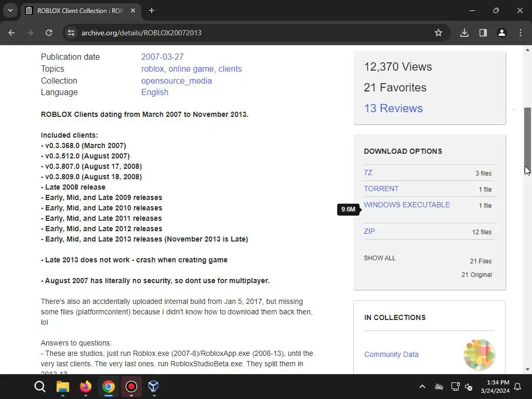The height and width of the screenshot is (399, 532).
Task: Open the 2007-03-27 publication date link
Action: [x=162, y=57]
